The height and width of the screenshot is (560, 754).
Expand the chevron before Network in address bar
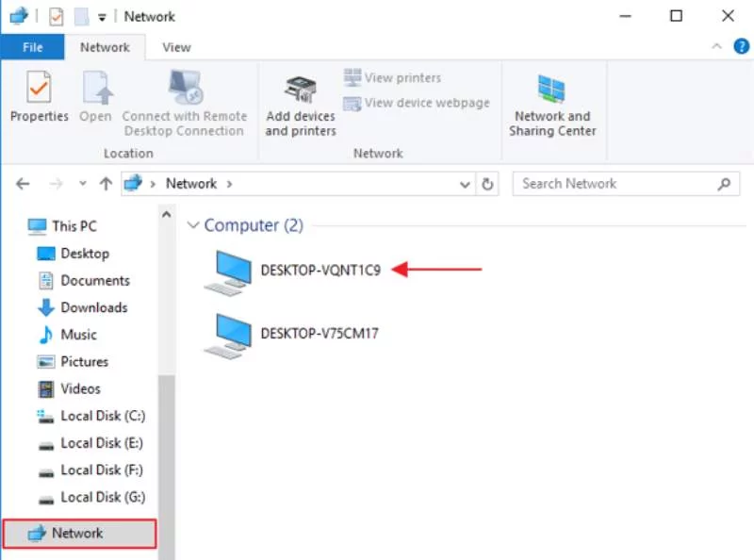click(x=153, y=184)
